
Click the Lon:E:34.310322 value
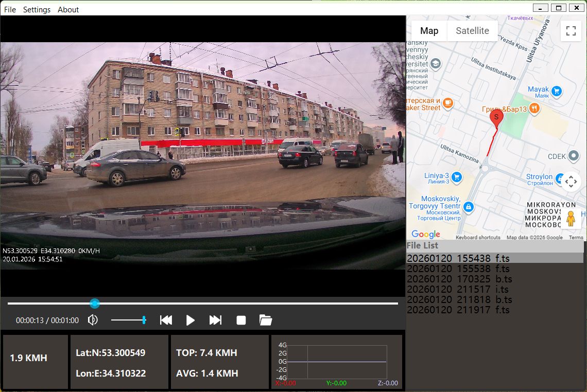tap(111, 373)
